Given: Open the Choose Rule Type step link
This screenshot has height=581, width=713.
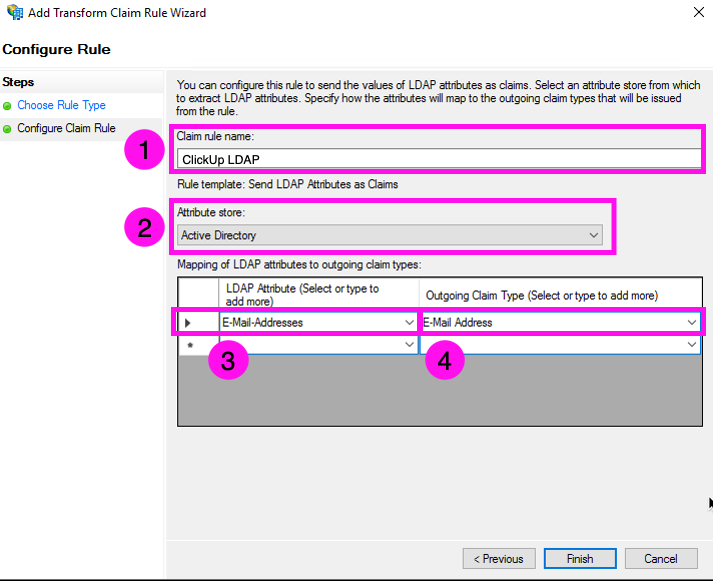Looking at the screenshot, I should pyautogui.click(x=61, y=105).
